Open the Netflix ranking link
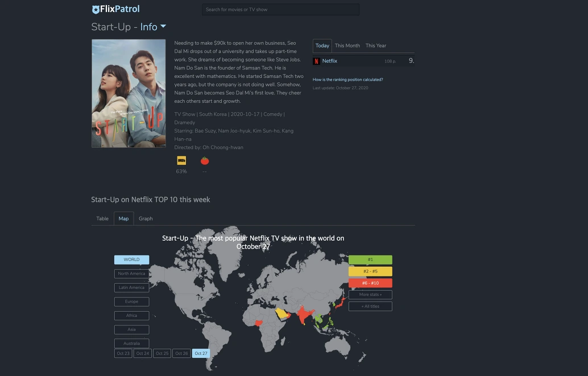588x376 pixels. [x=330, y=61]
